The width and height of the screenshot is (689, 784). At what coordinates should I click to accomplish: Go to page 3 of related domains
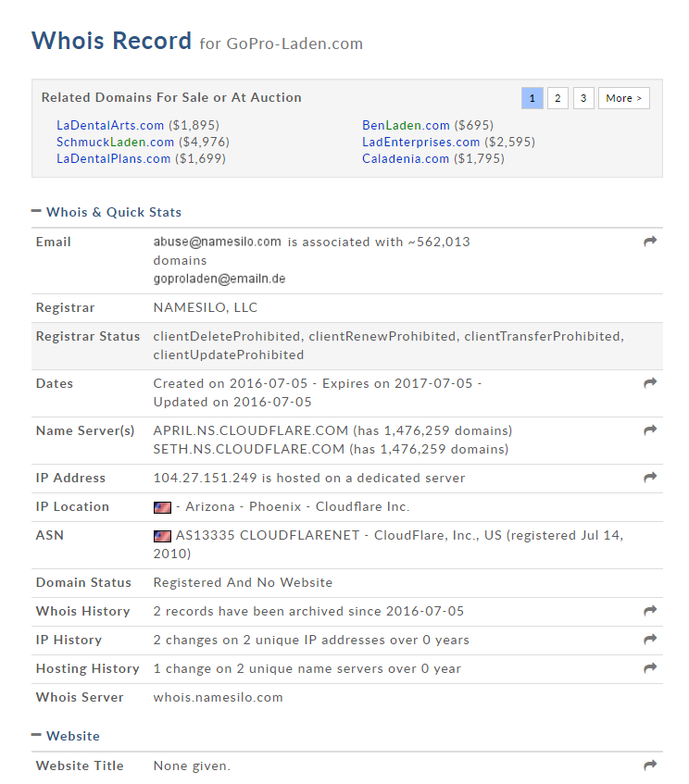coord(583,98)
